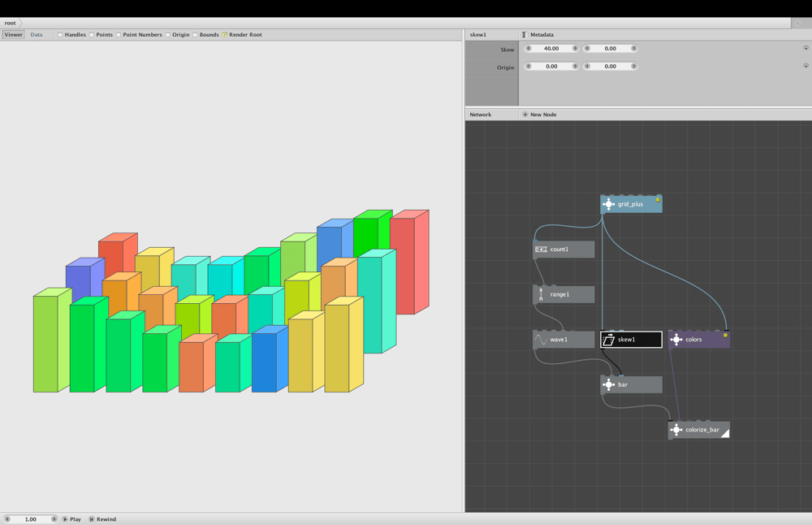812x525 pixels.
Task: Select the colors node icon
Action: (x=676, y=340)
